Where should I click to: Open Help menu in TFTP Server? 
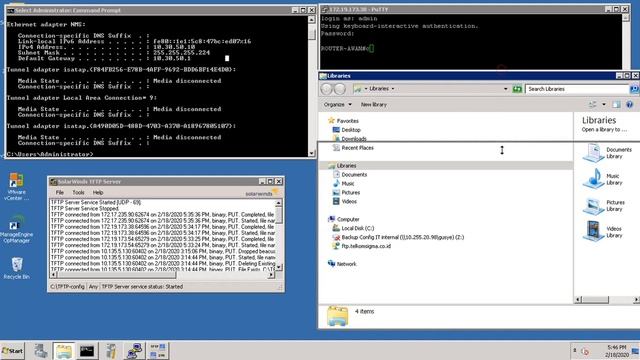tap(98, 192)
